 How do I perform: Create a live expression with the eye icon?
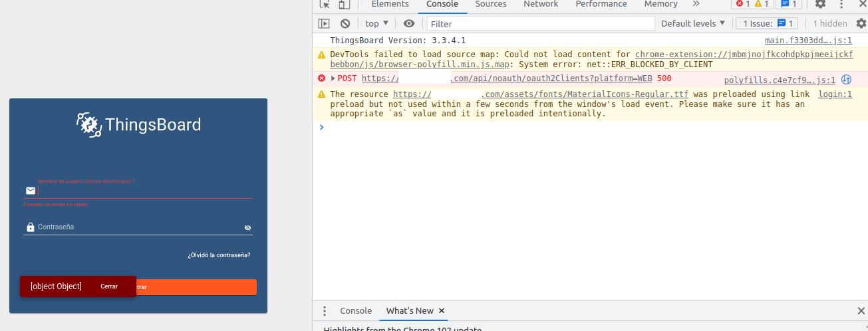point(409,23)
